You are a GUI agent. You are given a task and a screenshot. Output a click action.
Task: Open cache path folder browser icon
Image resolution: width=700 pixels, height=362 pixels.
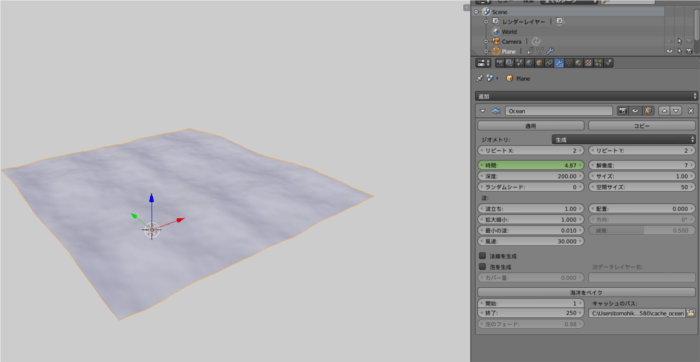point(691,313)
